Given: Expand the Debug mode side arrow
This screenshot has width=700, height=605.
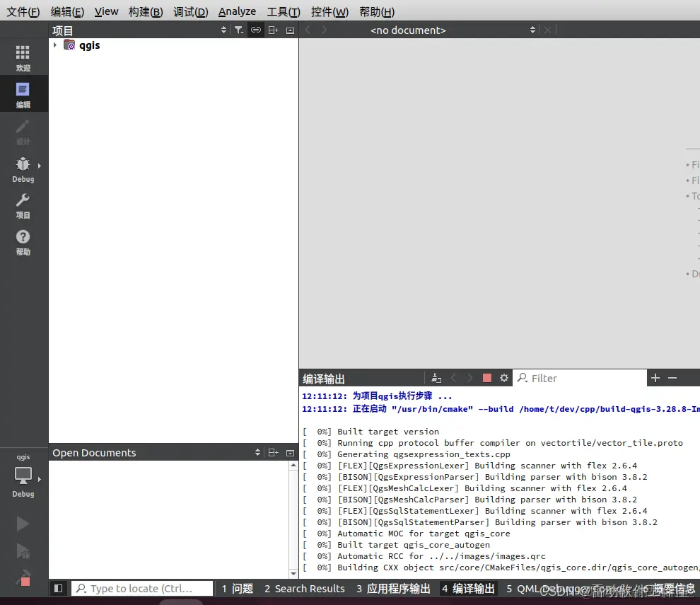Looking at the screenshot, I should (x=40, y=166).
